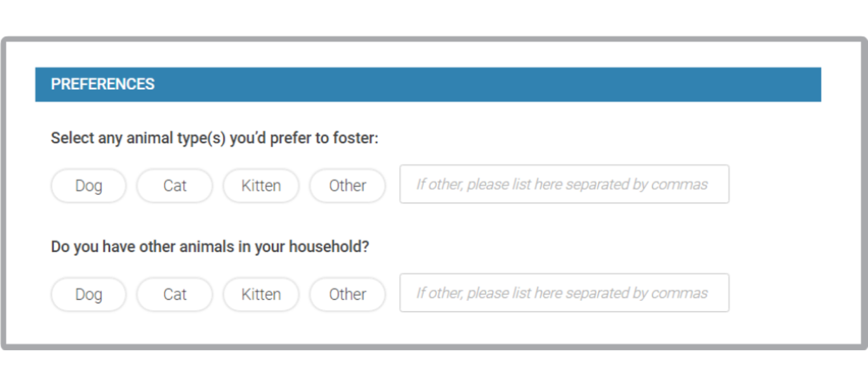The image size is (868, 386).
Task: Focus the other household animals text field
Action: tap(564, 293)
